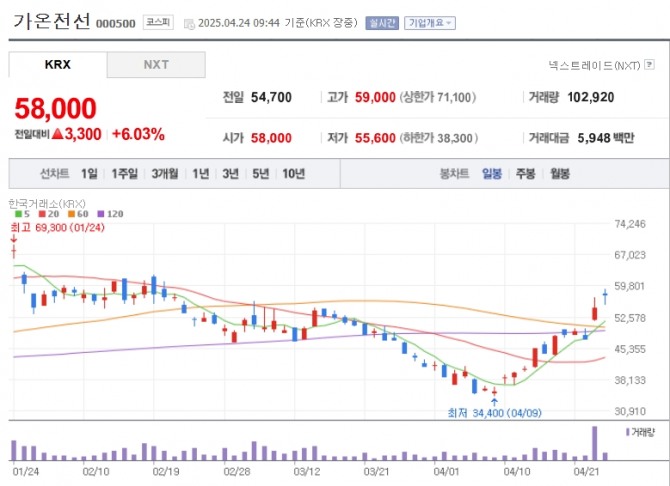Expand the 기업개요 dropdown

pyautogui.click(x=429, y=21)
